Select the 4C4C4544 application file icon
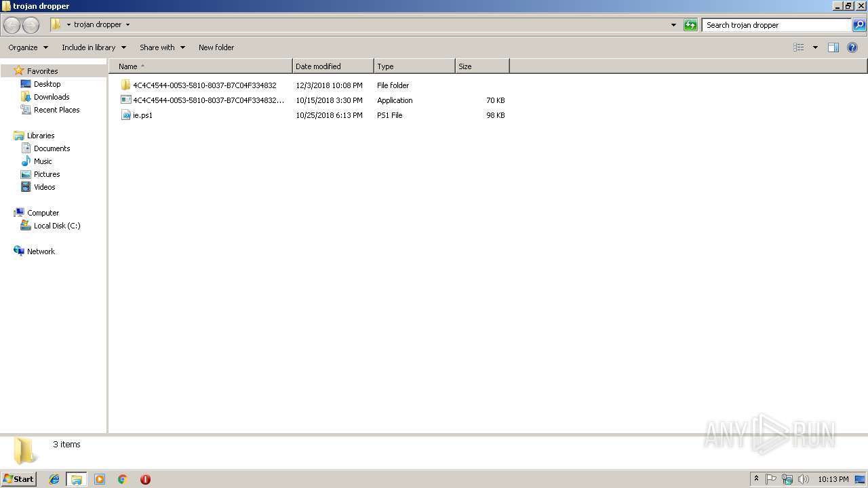 [x=125, y=100]
